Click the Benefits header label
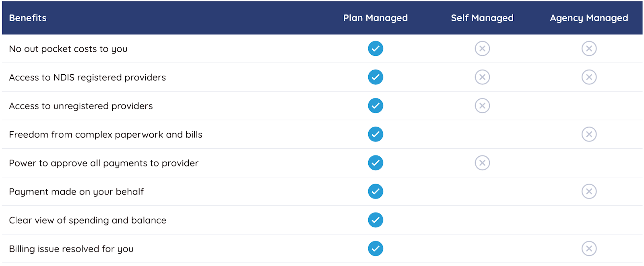 [x=28, y=18]
